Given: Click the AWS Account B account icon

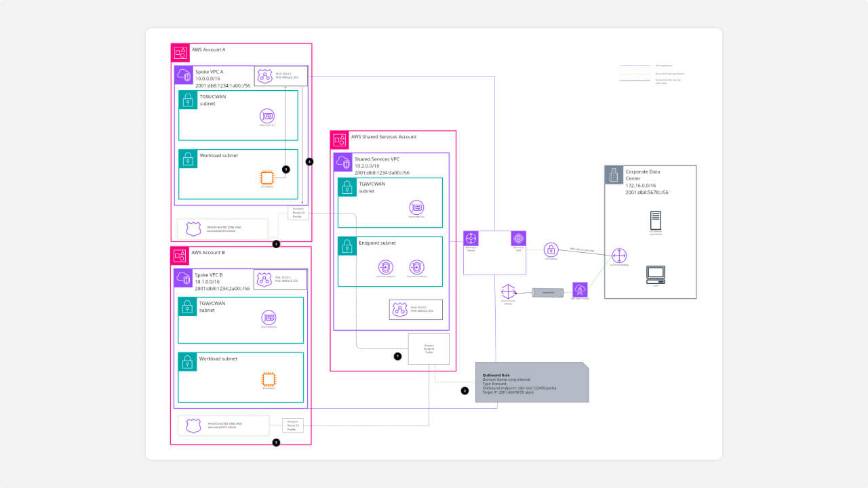Looking at the screenshot, I should point(180,256).
